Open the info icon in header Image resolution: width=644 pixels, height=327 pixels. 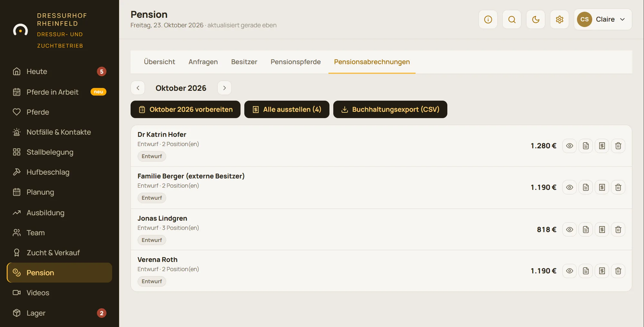(488, 19)
